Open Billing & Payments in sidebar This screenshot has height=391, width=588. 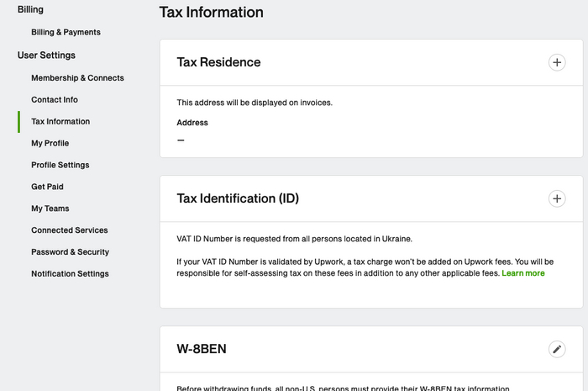[66, 32]
